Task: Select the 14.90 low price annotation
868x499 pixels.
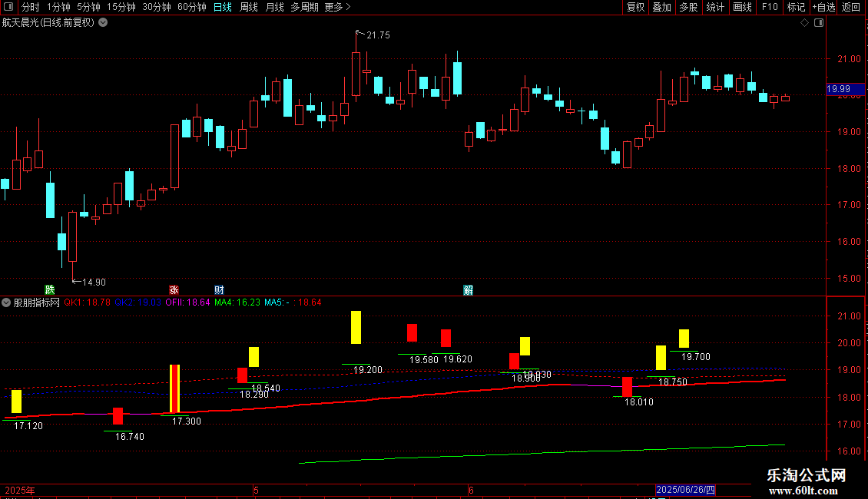Action: coord(94,283)
